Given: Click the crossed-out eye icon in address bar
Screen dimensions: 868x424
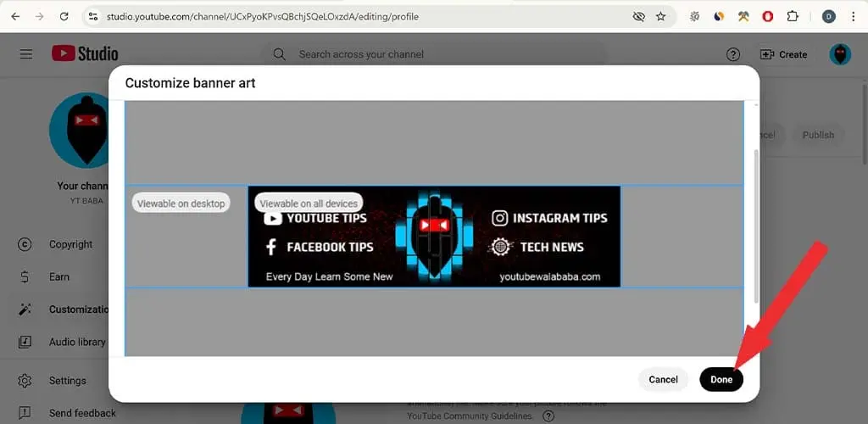Looking at the screenshot, I should pos(639,17).
